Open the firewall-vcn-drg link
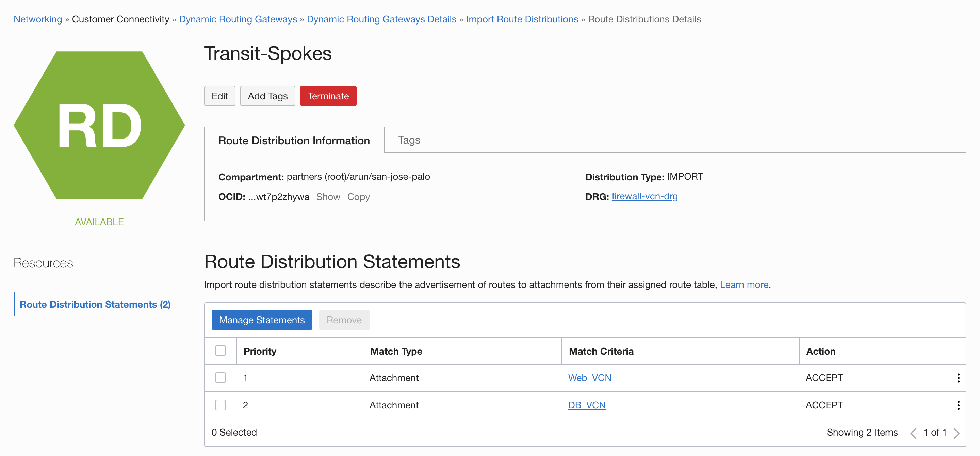 click(x=644, y=196)
